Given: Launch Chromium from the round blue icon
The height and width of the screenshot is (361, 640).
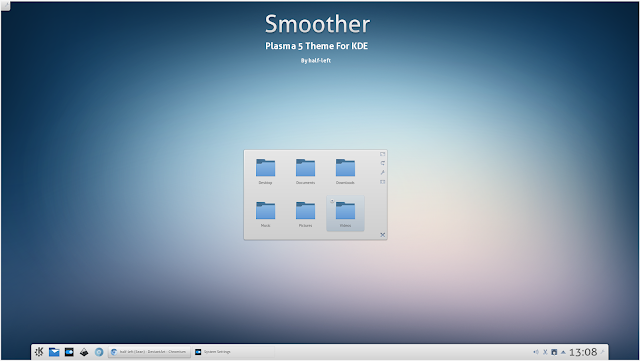Looking at the screenshot, I should click(99, 352).
